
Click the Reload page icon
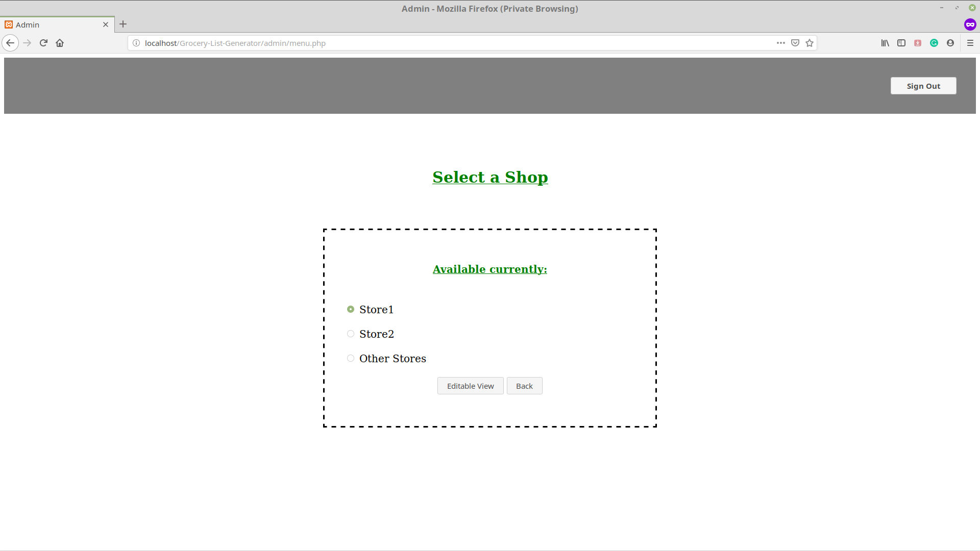coord(43,43)
